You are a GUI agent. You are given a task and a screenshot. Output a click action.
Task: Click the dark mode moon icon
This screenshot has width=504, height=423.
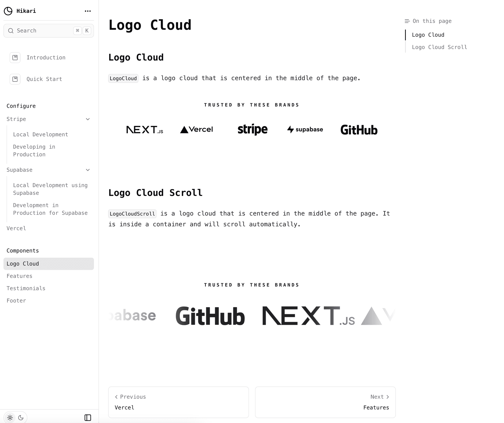tap(20, 417)
